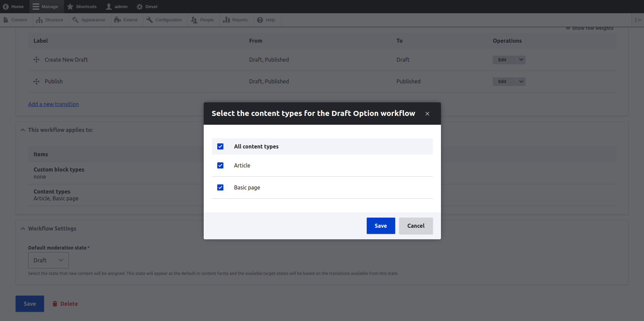Uncheck the Article checkbox
This screenshot has height=321, width=644.
220,165
